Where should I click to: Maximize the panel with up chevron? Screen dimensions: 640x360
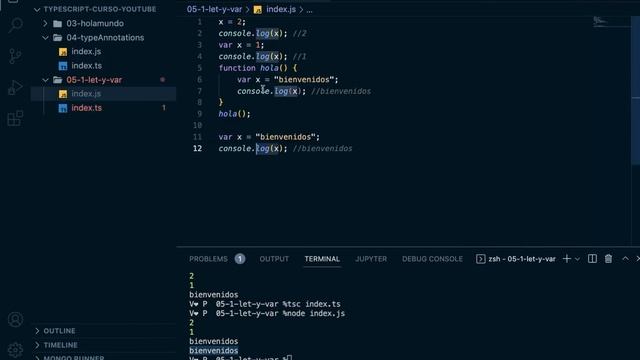coord(625,259)
